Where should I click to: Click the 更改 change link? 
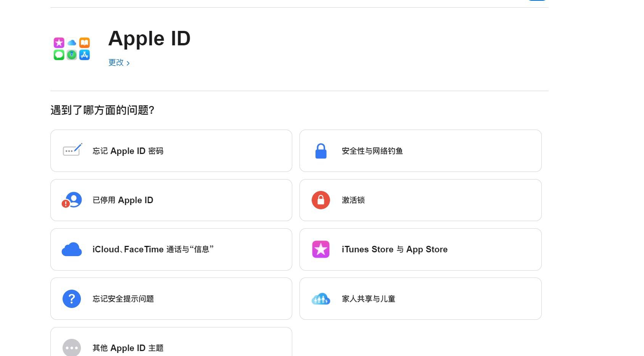click(116, 63)
